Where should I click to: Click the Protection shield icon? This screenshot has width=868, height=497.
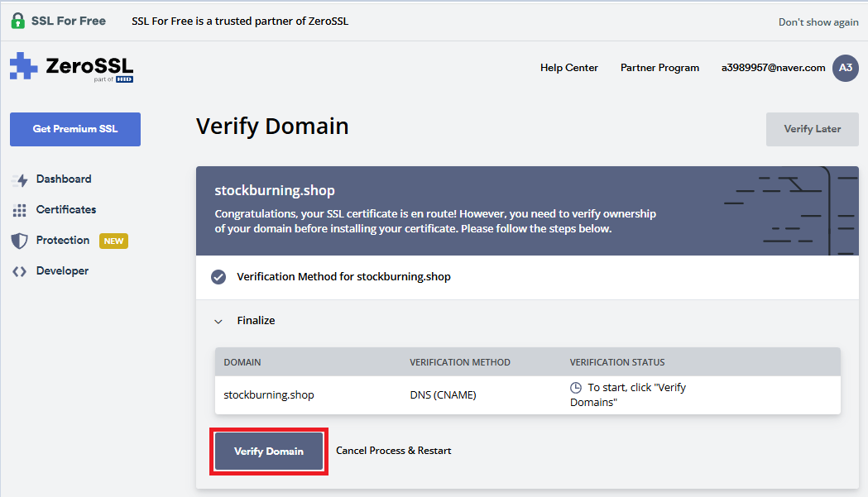19,241
